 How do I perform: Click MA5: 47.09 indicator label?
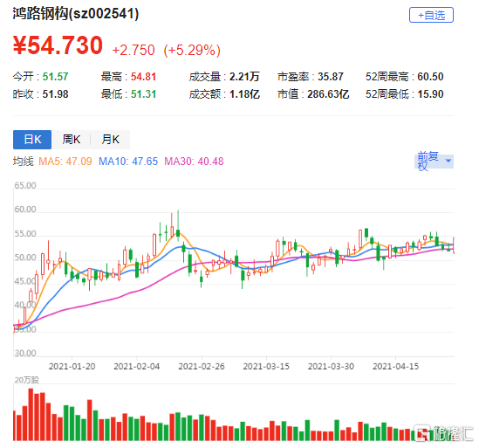pos(65,162)
